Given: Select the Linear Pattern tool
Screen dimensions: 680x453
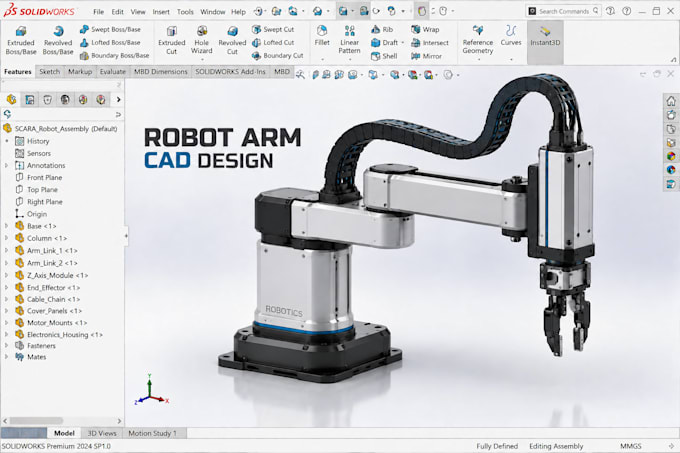Looking at the screenshot, I should click(350, 40).
